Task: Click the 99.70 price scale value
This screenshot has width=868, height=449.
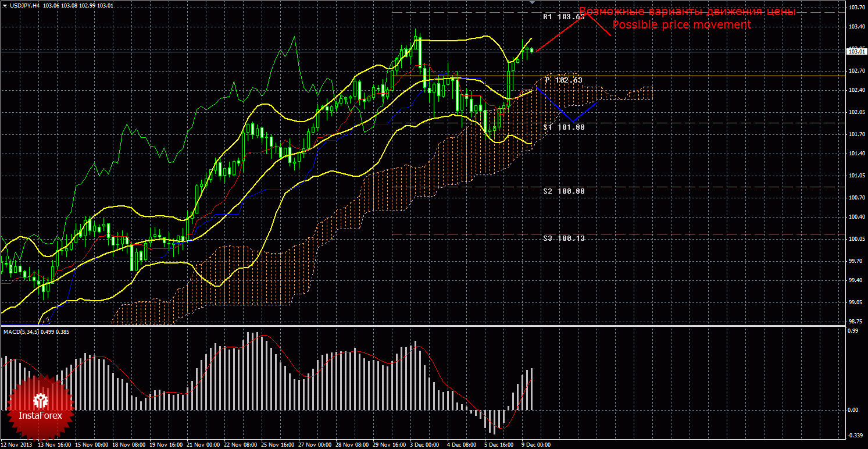Action: click(854, 261)
